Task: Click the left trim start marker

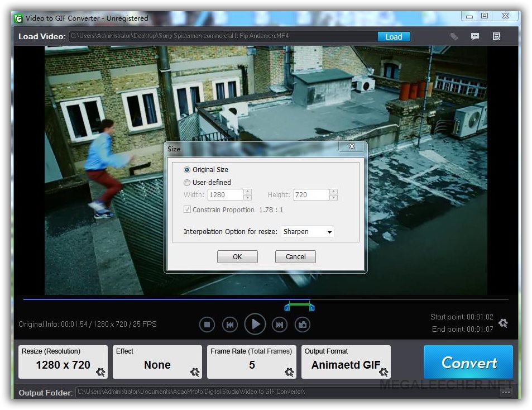Action: pyautogui.click(x=287, y=307)
